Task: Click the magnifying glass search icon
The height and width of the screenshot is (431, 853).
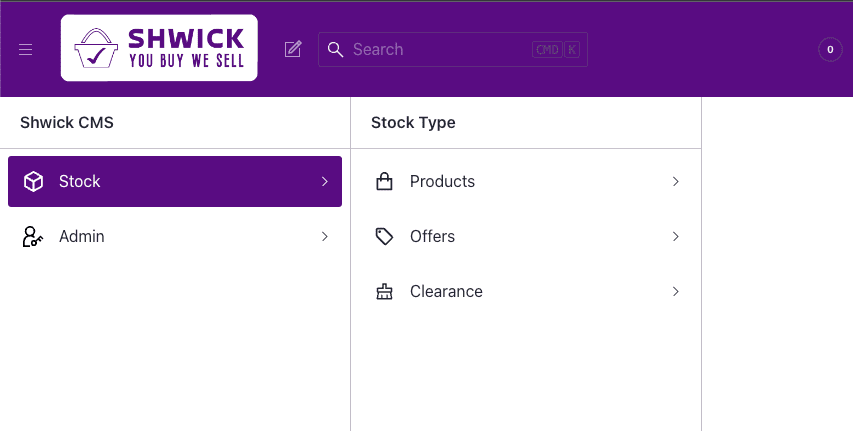Action: click(x=336, y=49)
